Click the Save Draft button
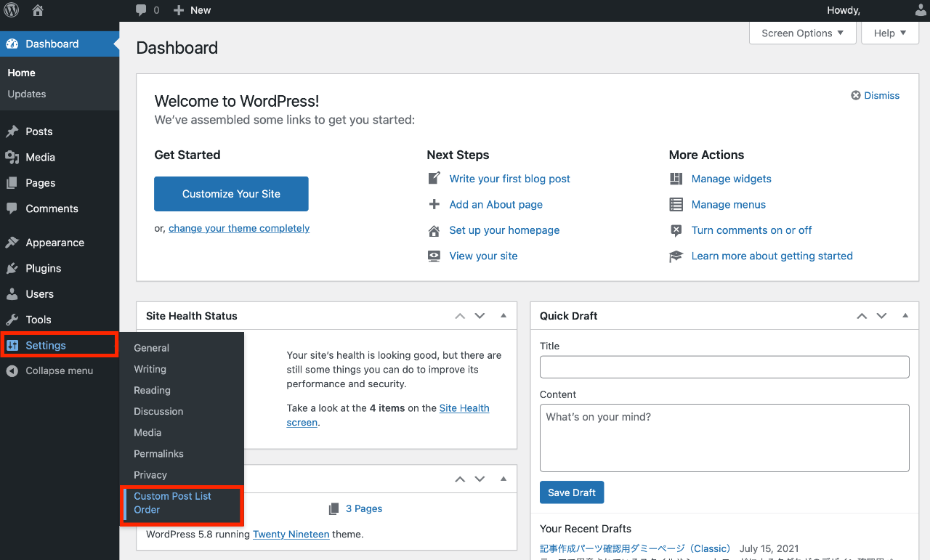930x560 pixels. (572, 492)
